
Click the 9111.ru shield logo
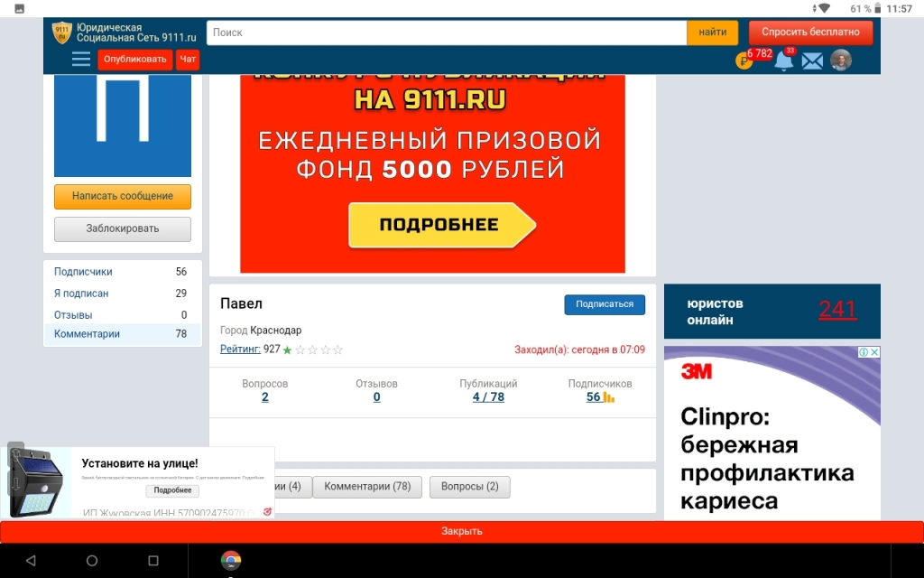click(61, 33)
